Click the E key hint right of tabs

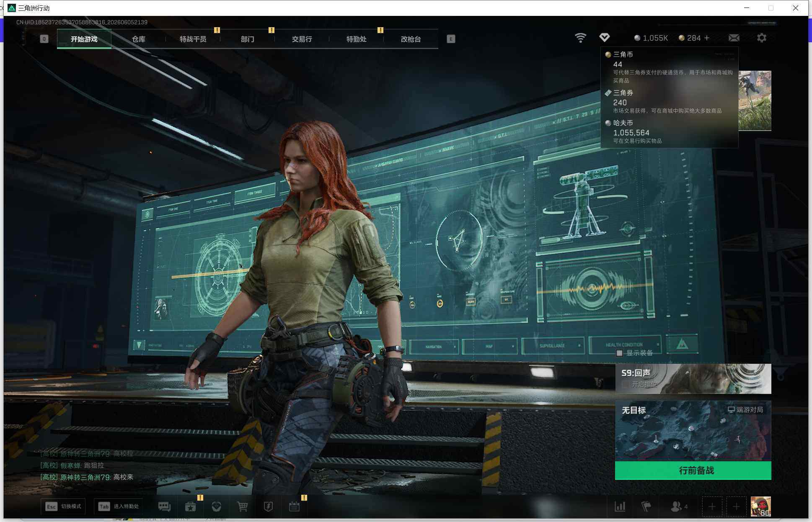click(451, 39)
